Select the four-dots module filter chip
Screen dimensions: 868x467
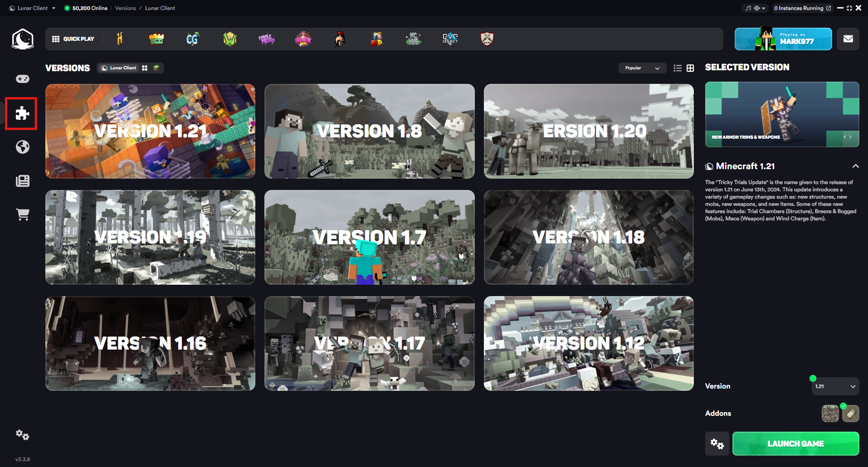(x=145, y=68)
